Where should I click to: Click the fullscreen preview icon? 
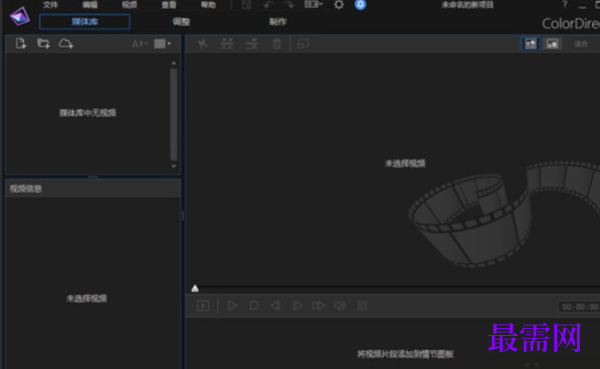pyautogui.click(x=362, y=305)
